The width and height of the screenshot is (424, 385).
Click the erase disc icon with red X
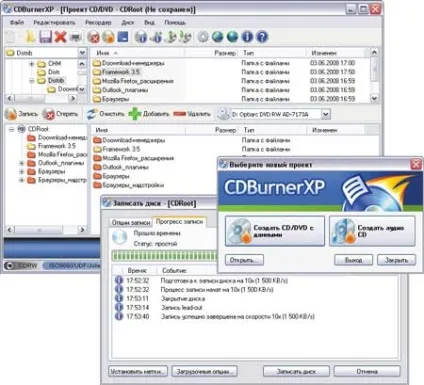pyautogui.click(x=94, y=37)
